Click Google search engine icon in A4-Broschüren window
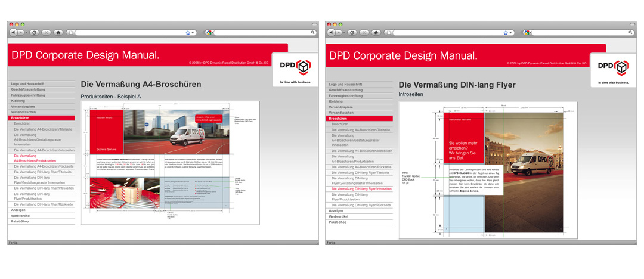The width and height of the screenshot is (644, 279). pos(209,32)
